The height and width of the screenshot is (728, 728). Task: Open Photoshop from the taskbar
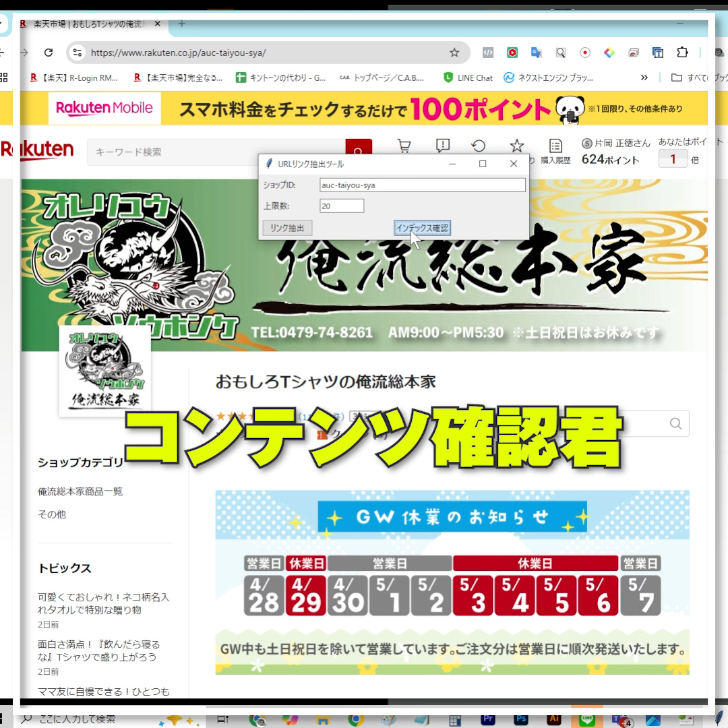[x=521, y=719]
